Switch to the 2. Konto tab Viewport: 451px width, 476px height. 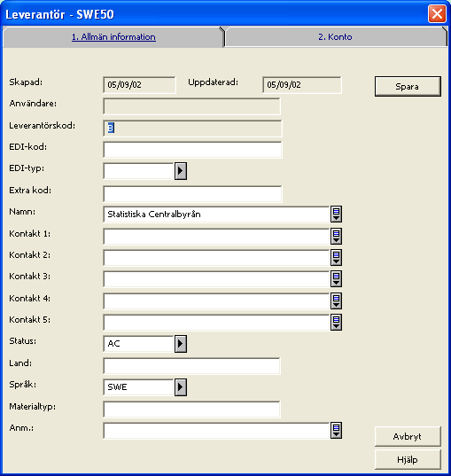[x=335, y=36]
